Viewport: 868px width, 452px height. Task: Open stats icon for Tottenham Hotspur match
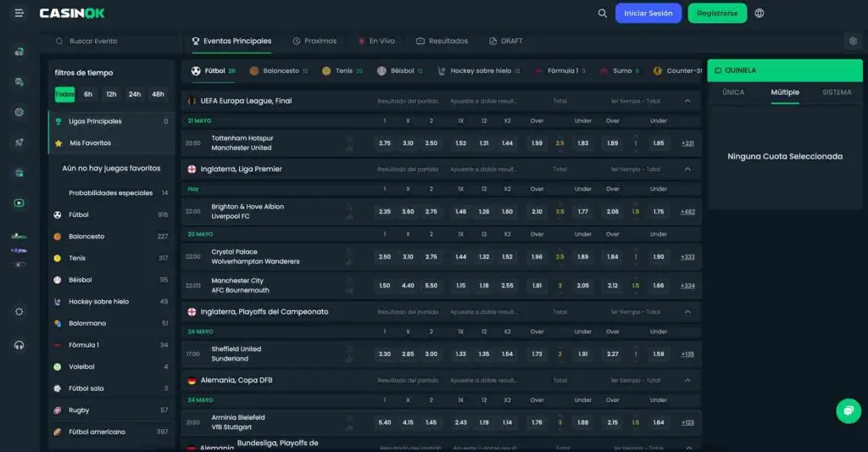349,148
